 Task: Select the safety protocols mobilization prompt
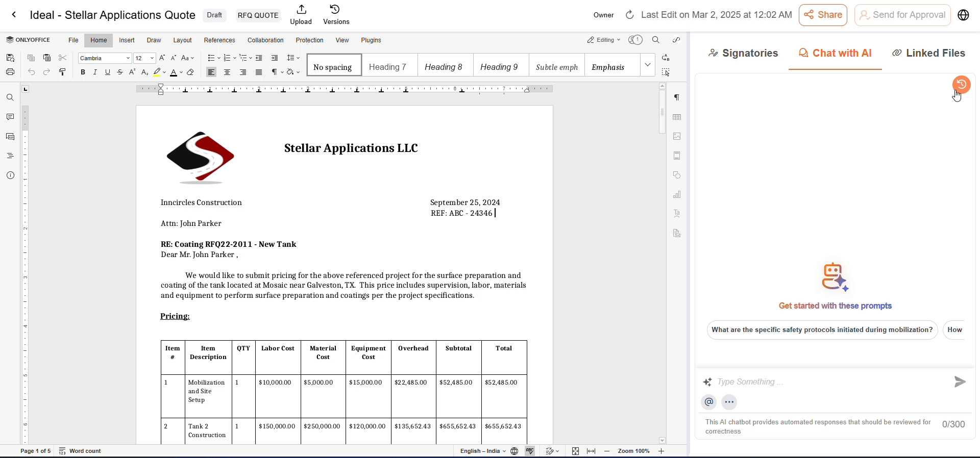pyautogui.click(x=822, y=330)
